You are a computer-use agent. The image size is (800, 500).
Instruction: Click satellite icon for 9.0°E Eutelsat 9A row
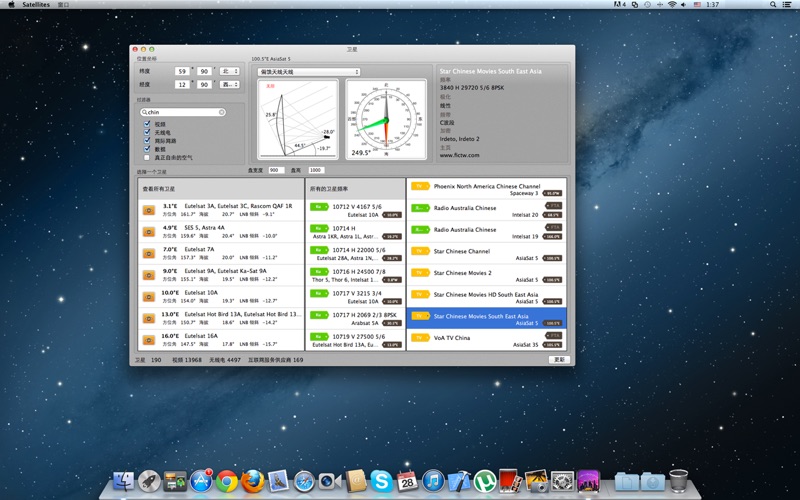[148, 275]
